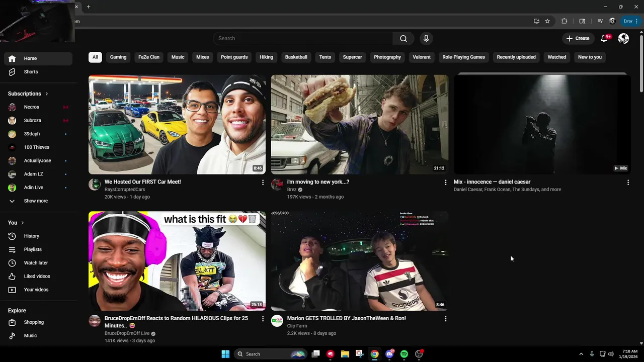
Task: Select the Point guards filter chip
Action: click(234, 57)
